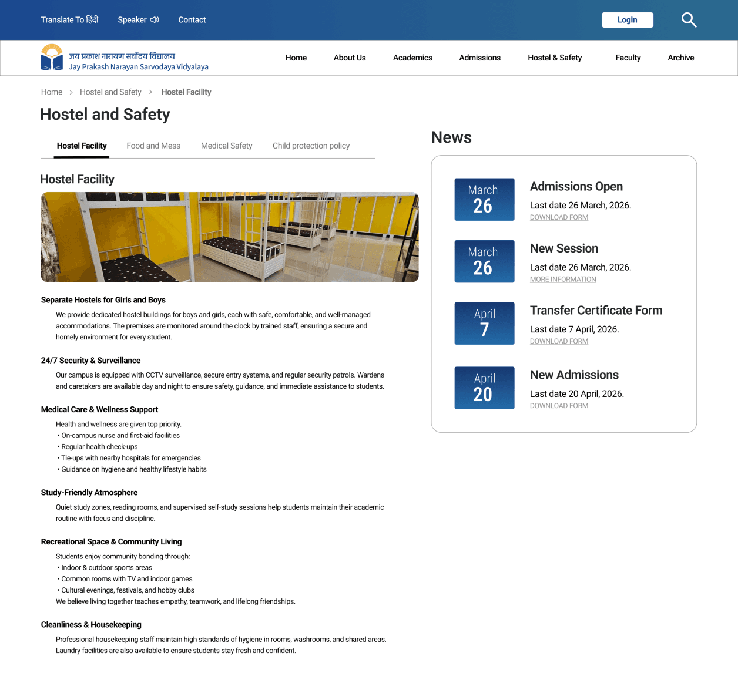Click 'Last date 20 April, 2026.' text
This screenshot has height=700, width=738.
(x=577, y=394)
